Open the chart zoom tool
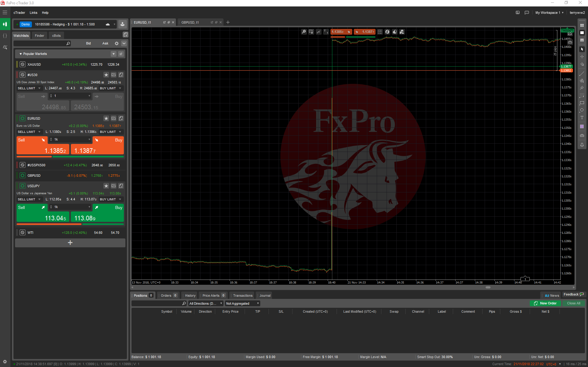This screenshot has height=367, width=588. pos(304,32)
